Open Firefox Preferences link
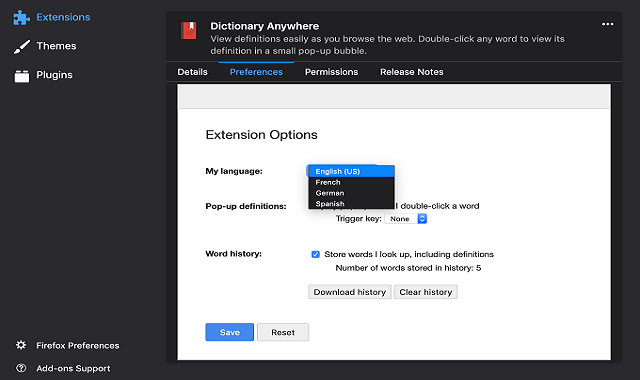The image size is (640, 380). [x=78, y=345]
